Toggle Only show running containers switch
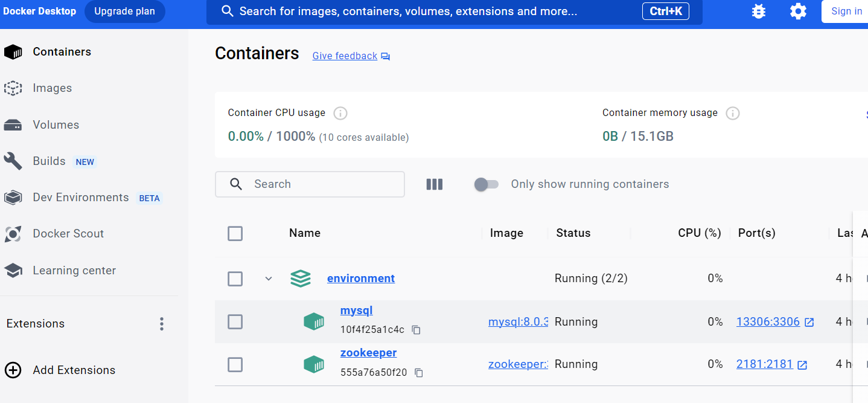 [x=487, y=184]
